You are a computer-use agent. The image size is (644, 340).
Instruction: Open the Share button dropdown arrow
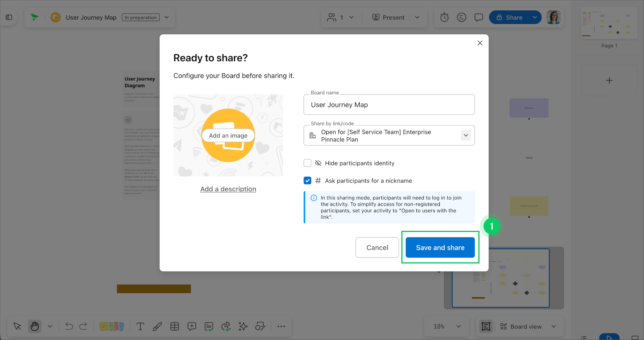[535, 17]
